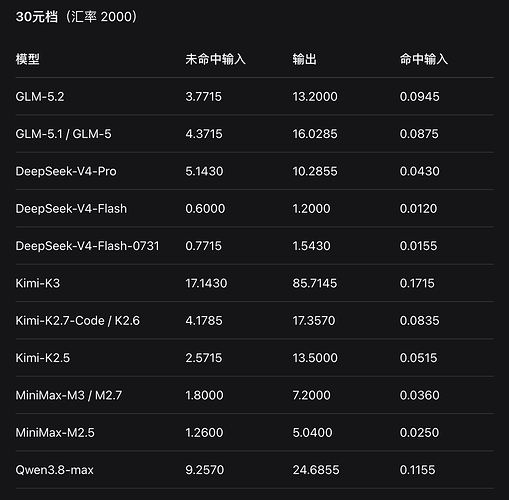Select the DeepSeek-V4-Flash-0731 row label
Viewport: 509px width, 500px height.
pos(87,246)
